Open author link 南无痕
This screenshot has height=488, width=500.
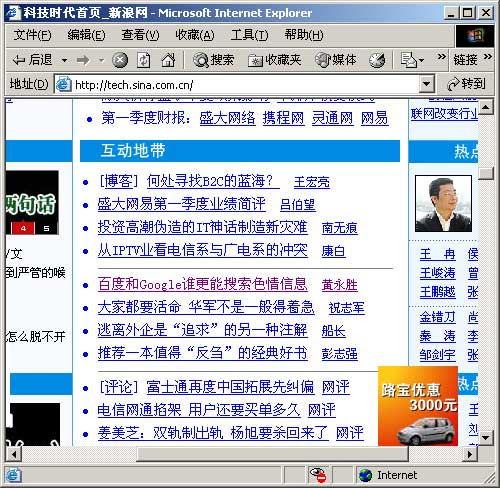click(340, 228)
